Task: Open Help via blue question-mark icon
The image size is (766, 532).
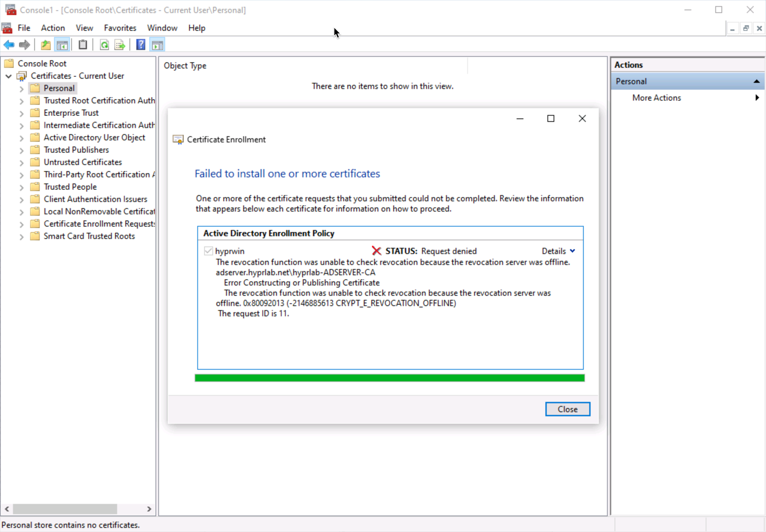Action: [x=141, y=45]
